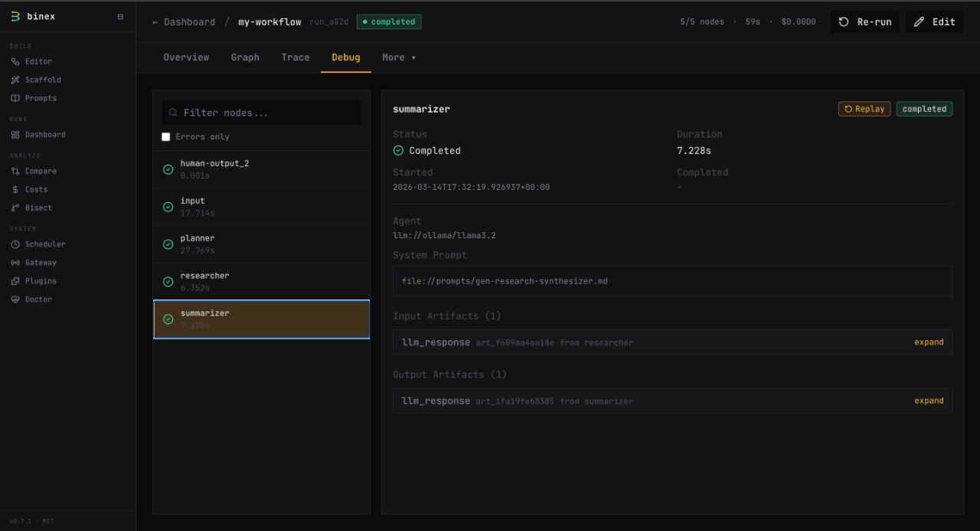The width and height of the screenshot is (980, 531).
Task: Click the check icon beside planner node
Action: 168,244
